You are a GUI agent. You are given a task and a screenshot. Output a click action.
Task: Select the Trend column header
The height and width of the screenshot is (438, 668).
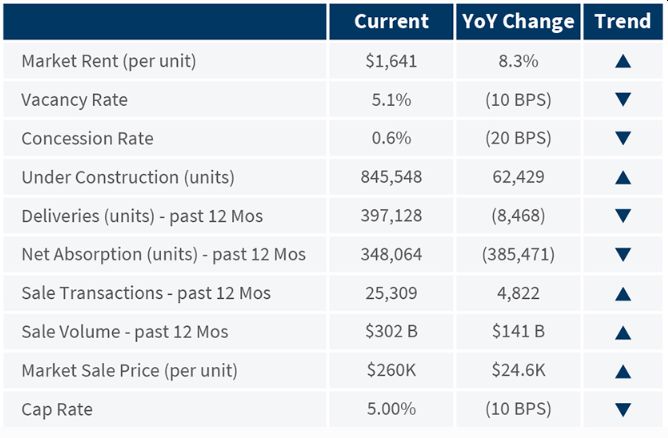pyautogui.click(x=624, y=21)
